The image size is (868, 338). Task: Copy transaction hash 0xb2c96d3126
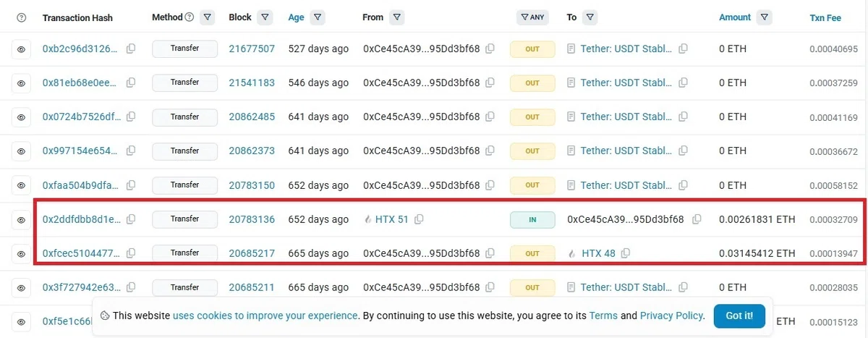coord(131,48)
